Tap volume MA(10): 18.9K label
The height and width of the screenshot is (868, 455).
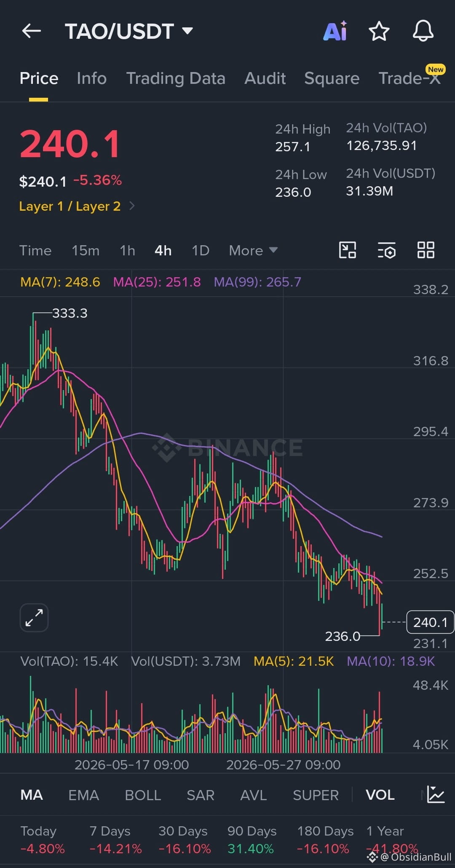(x=391, y=661)
